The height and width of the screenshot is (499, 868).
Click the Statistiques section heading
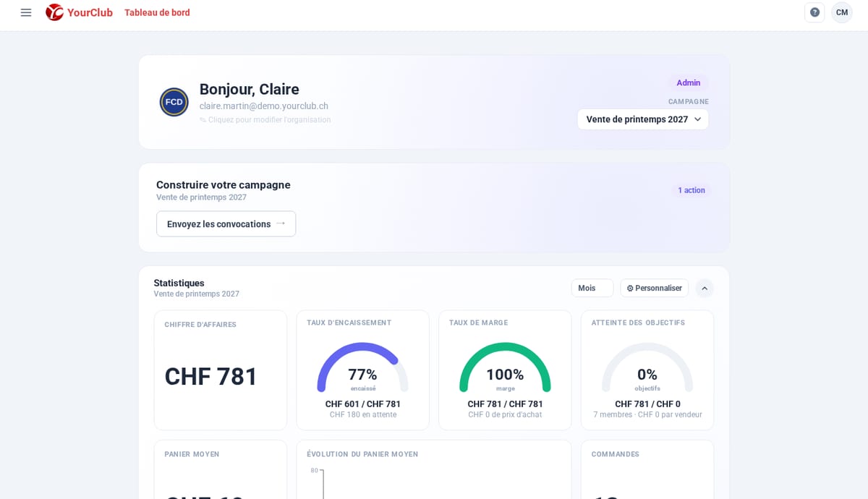coord(179,283)
